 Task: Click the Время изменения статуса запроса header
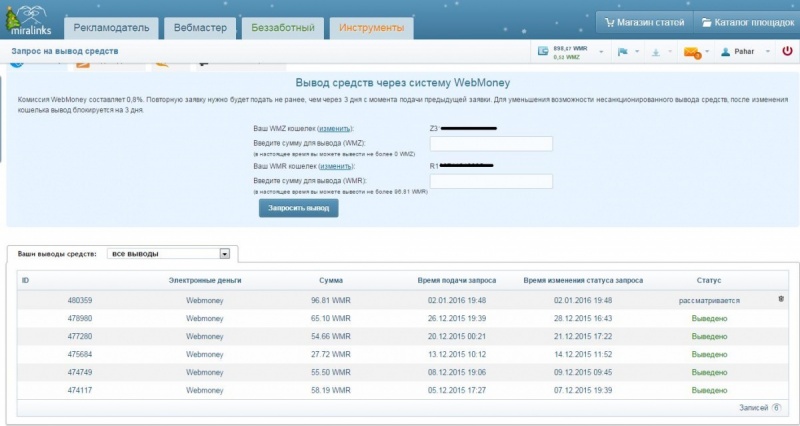(x=583, y=281)
